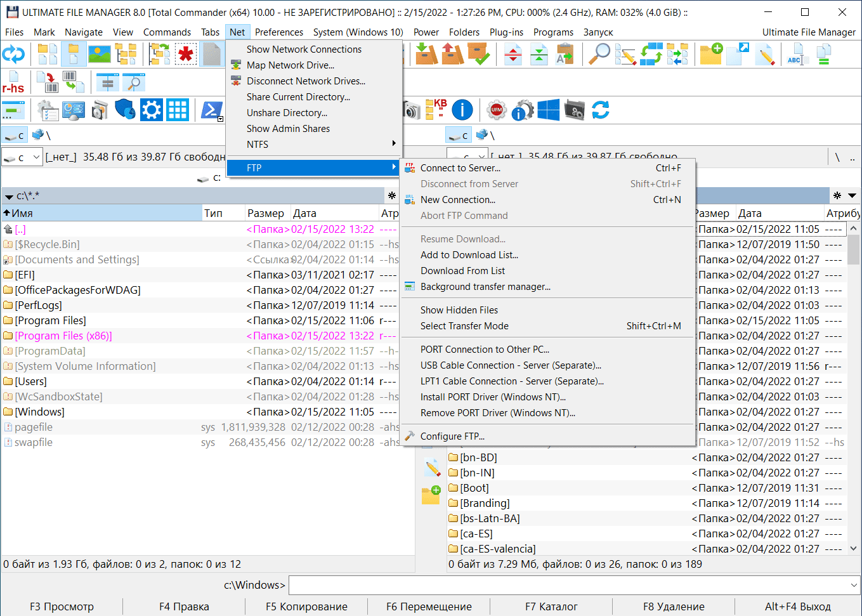Click the left panel drive C button
862x616 pixels.
pos(14,135)
